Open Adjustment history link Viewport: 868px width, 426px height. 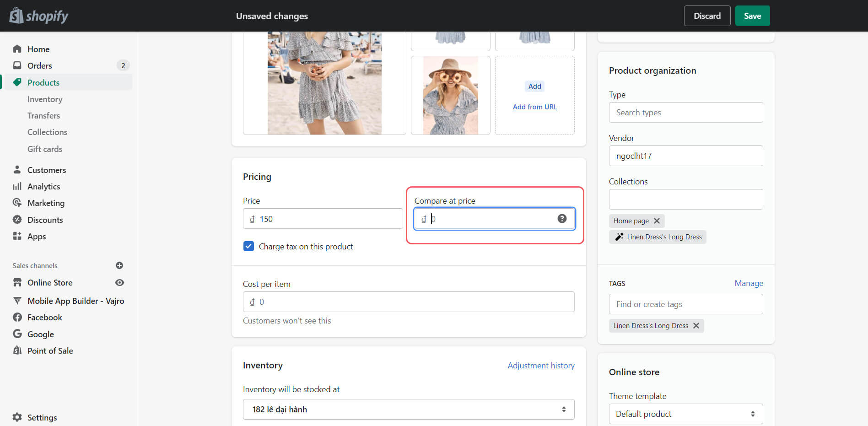click(541, 365)
